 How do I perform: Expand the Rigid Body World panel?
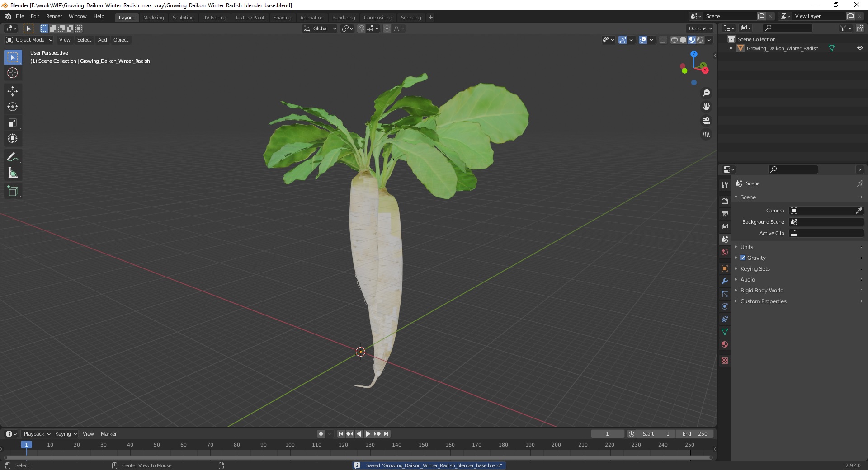coord(761,290)
